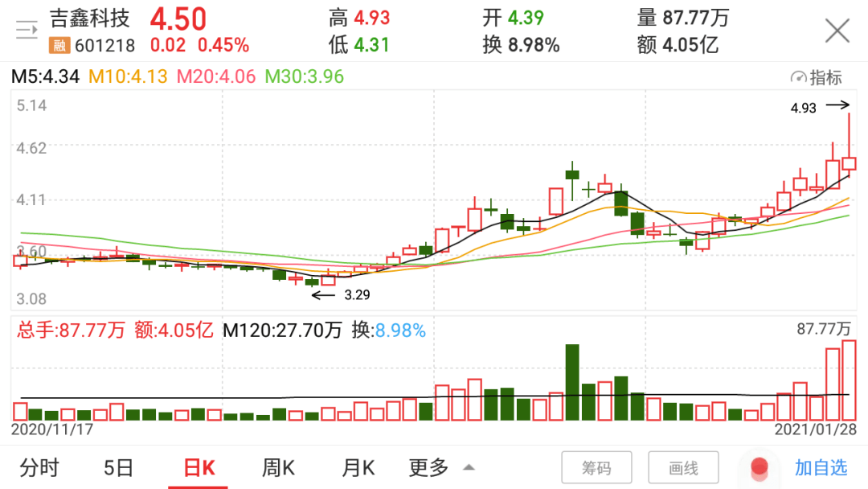Tap the 4.93 high marker on chart

(803, 108)
